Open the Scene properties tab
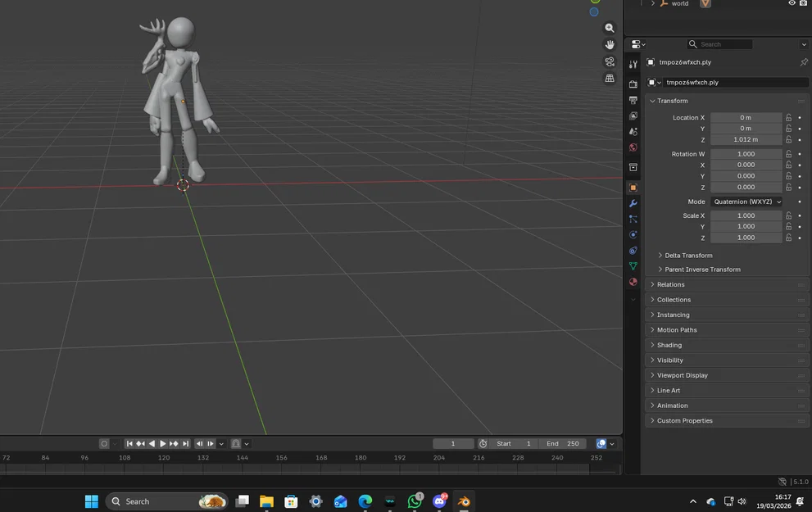Viewport: 812px width, 512px height. tap(633, 132)
